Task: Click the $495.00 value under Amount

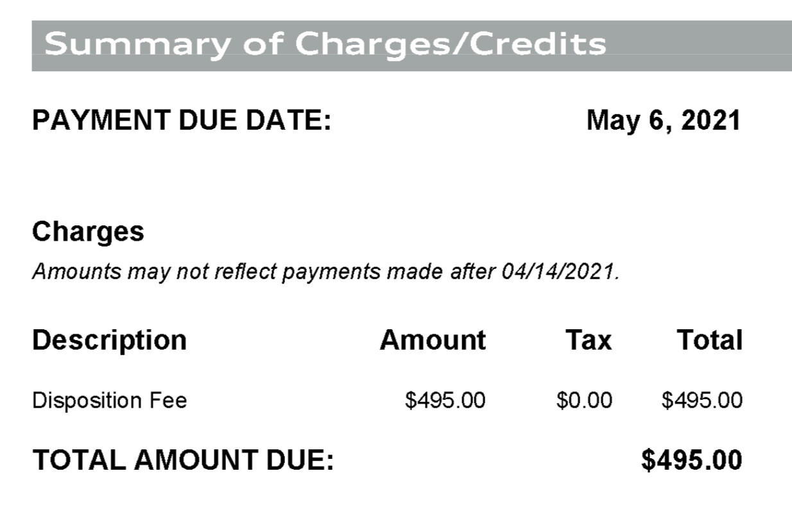Action: click(x=445, y=401)
